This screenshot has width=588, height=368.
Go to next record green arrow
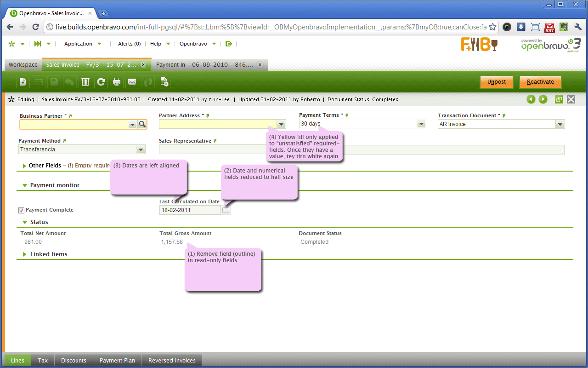543,99
